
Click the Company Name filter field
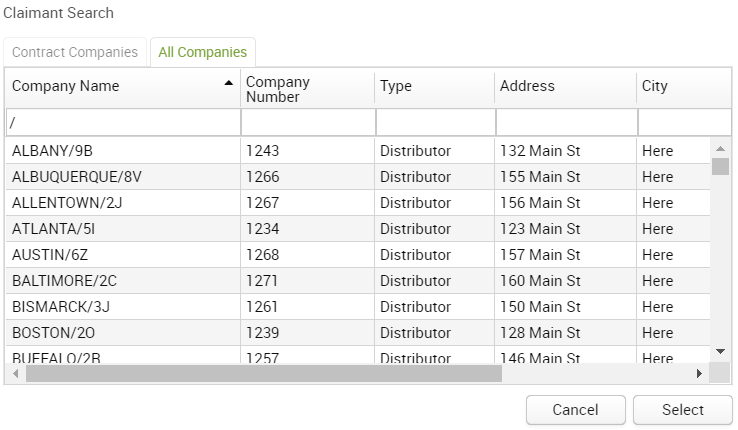coord(122,122)
